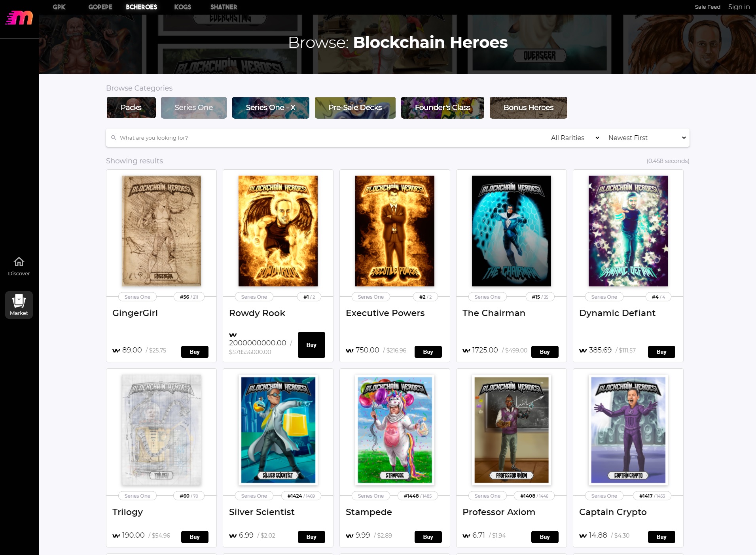Image resolution: width=756 pixels, height=555 pixels.
Task: Expand the All Rarities dropdown
Action: pyautogui.click(x=575, y=138)
